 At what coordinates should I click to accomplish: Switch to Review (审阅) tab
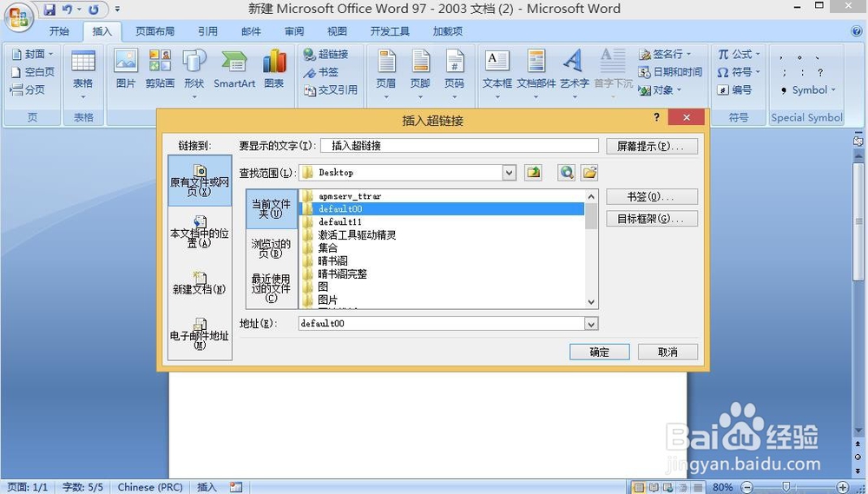pyautogui.click(x=294, y=31)
